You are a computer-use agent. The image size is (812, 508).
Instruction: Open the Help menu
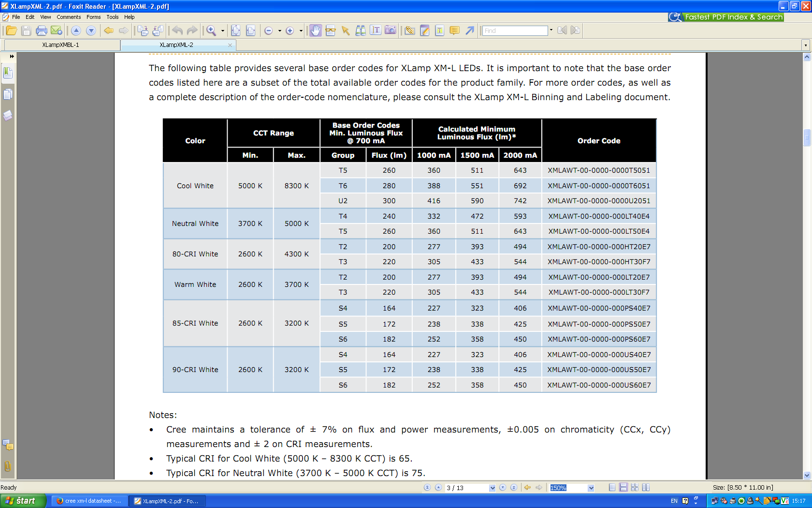click(x=130, y=17)
